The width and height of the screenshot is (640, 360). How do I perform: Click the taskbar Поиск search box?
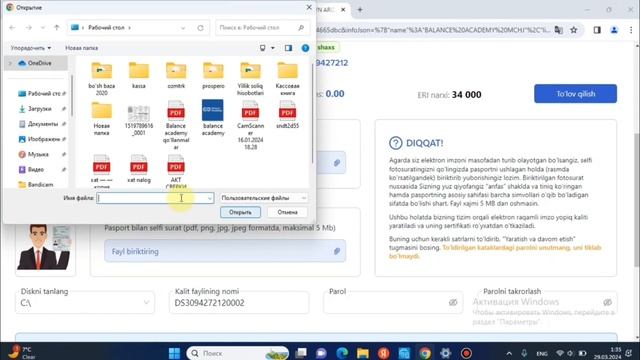238,353
